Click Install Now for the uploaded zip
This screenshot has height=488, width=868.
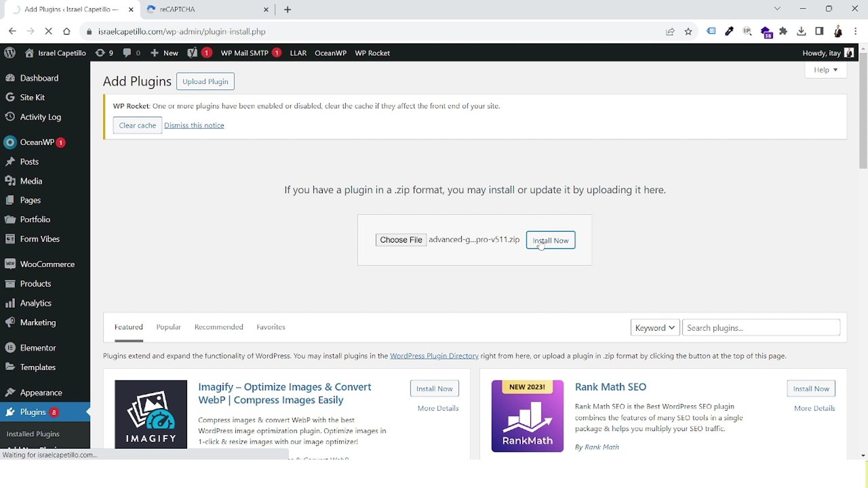pos(551,241)
